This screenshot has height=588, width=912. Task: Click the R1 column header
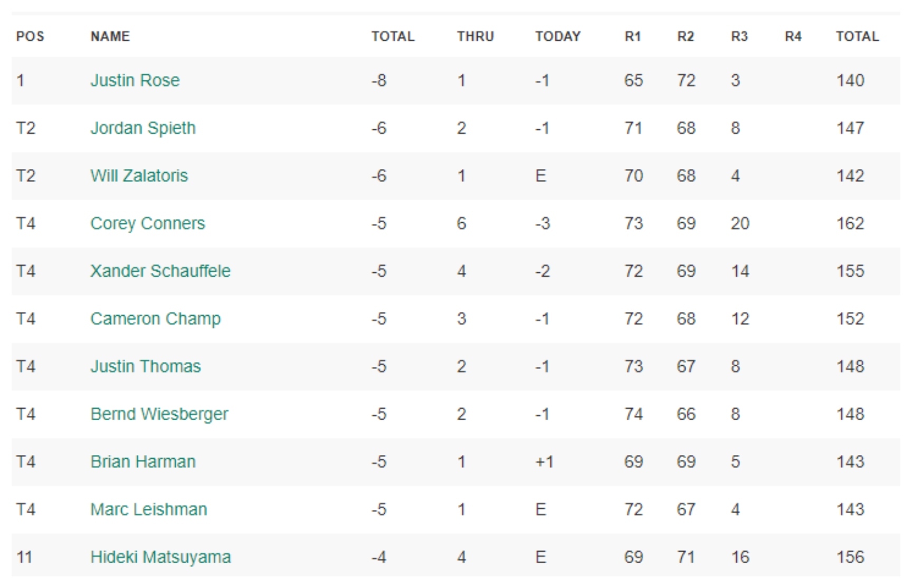(632, 36)
